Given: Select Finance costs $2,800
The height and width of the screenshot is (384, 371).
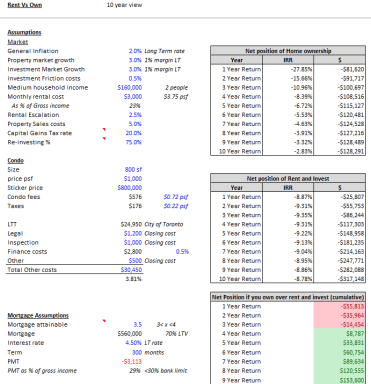Looking at the screenshot, I should tap(133, 252).
